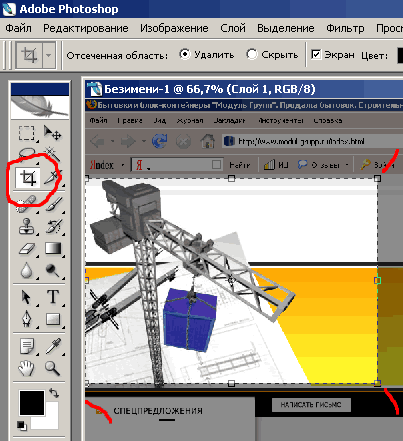Pick the Eyedropper tool
The image size is (403, 441).
click(53, 346)
